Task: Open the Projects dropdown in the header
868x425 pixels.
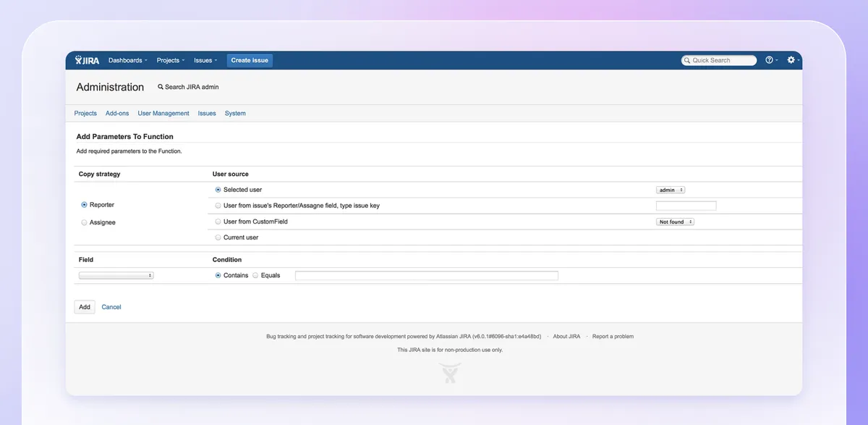Action: [x=171, y=60]
